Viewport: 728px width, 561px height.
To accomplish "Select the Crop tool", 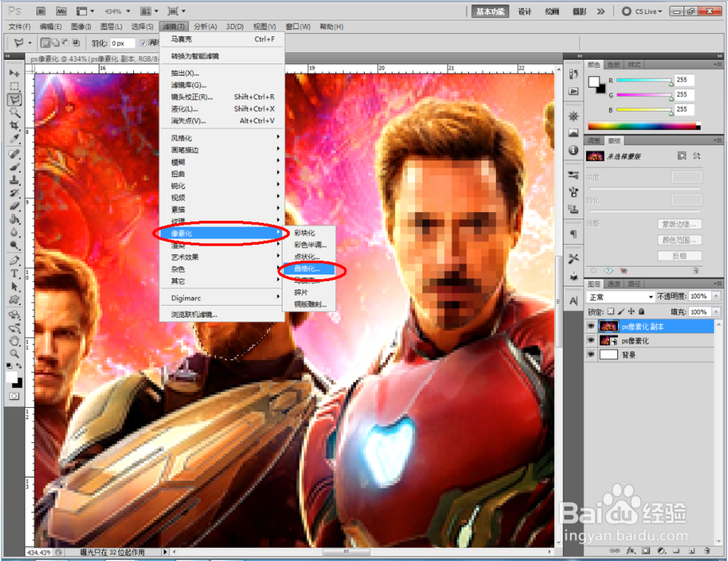I will click(15, 125).
